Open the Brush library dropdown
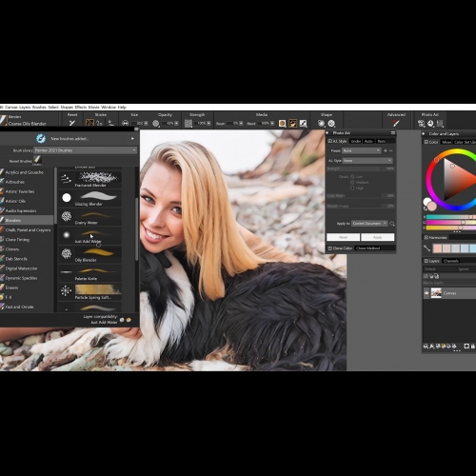The width and height of the screenshot is (476, 476). click(x=85, y=150)
